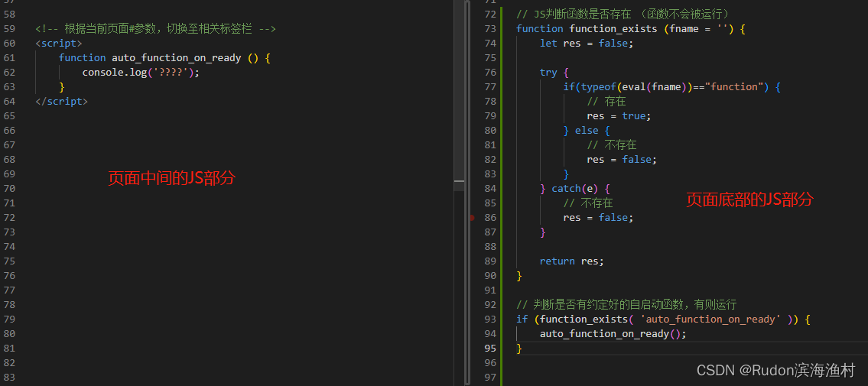
Task: Click catch(e) on line 84
Action: click(x=574, y=189)
